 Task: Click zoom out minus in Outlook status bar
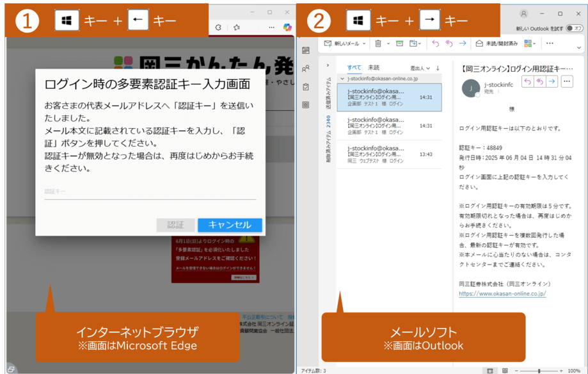tap(517, 371)
